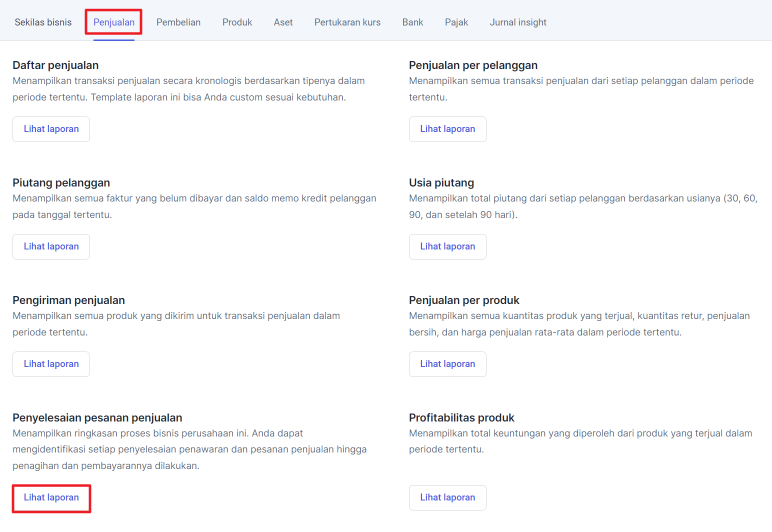The height and width of the screenshot is (532, 772).
Task: Click Lihat laporan under Pengiriman penjualan
Action: [x=51, y=364]
